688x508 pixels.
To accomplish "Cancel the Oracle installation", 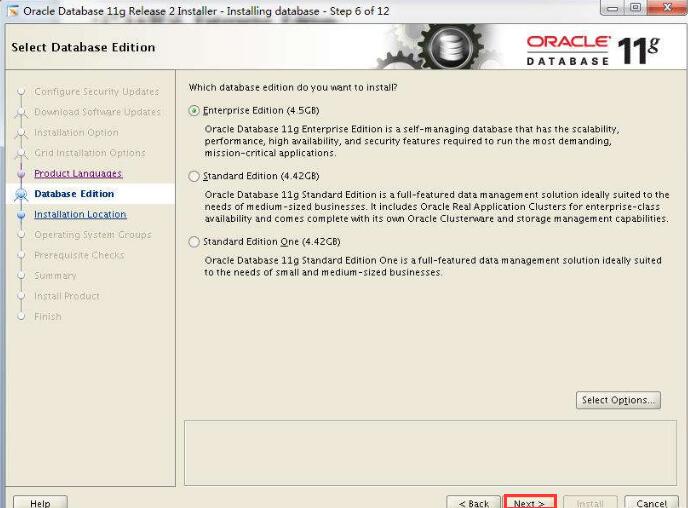I will [652, 503].
